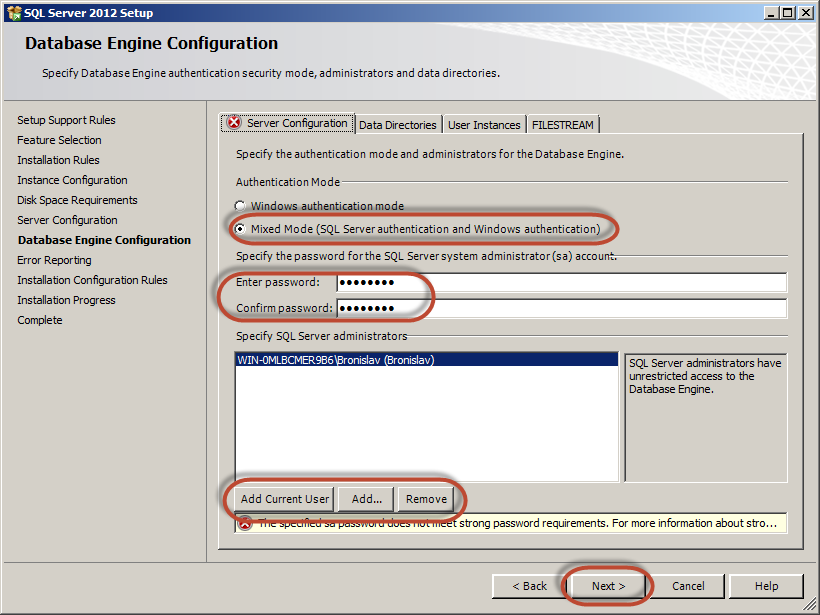Click the Confirm password field
820x615 pixels.
pos(560,308)
